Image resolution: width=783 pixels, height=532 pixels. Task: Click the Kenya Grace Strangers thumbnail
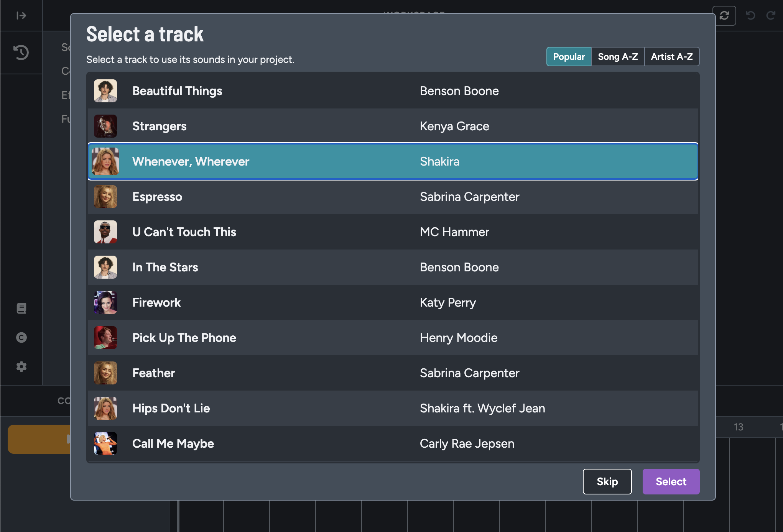(x=105, y=126)
